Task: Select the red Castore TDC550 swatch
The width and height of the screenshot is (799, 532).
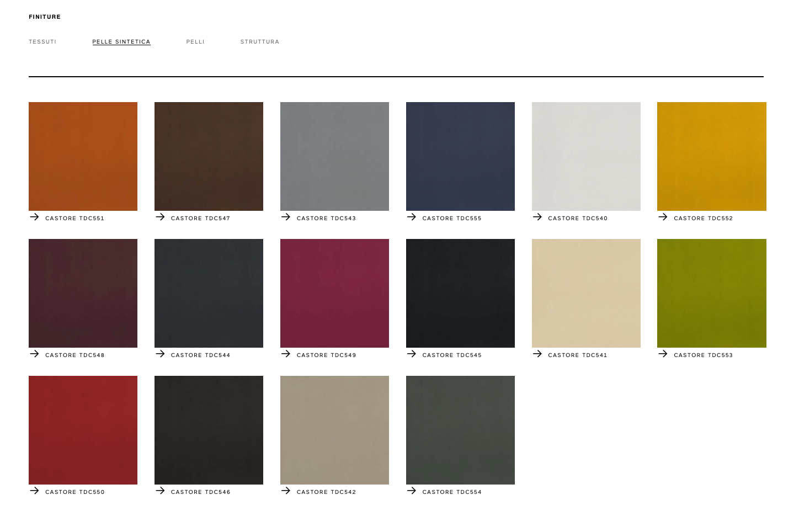Action: pyautogui.click(x=83, y=430)
